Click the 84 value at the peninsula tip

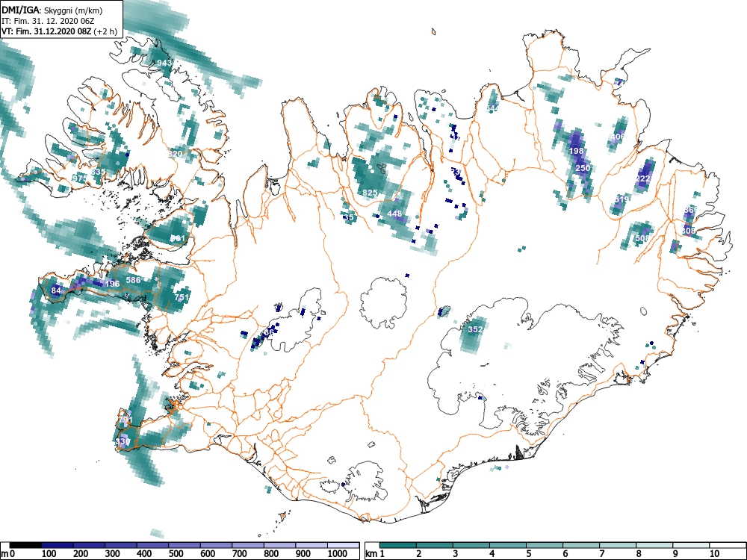(56, 290)
